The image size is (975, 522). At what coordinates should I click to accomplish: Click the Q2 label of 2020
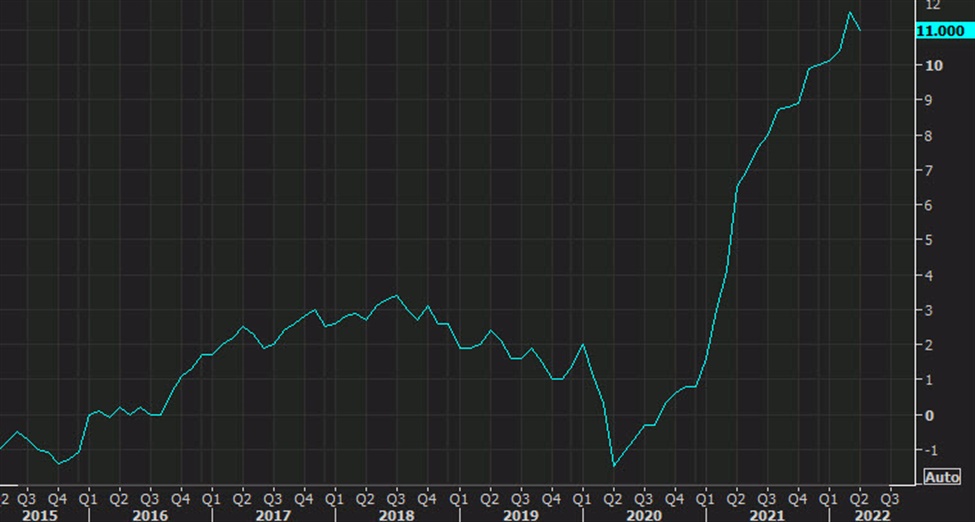point(613,499)
